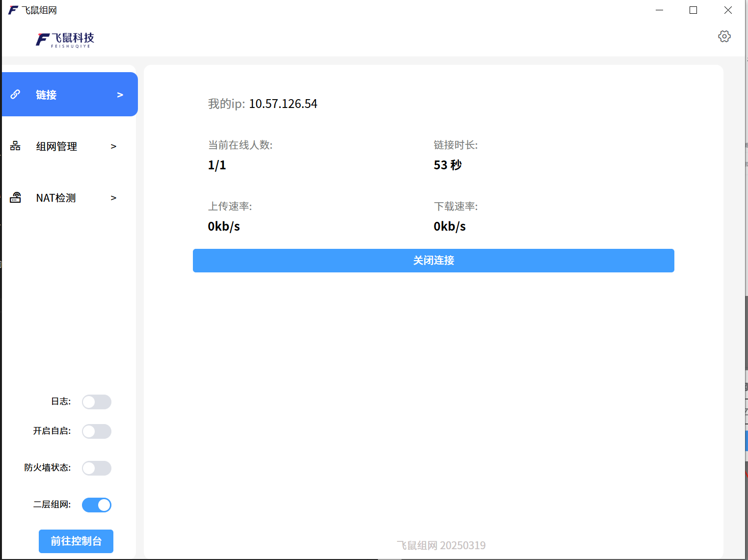Minimize the 飞鼠组网 window
The image size is (748, 560).
659,10
